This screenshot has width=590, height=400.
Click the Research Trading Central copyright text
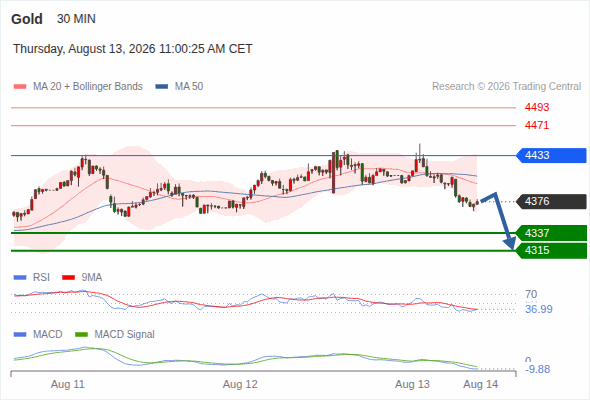506,87
